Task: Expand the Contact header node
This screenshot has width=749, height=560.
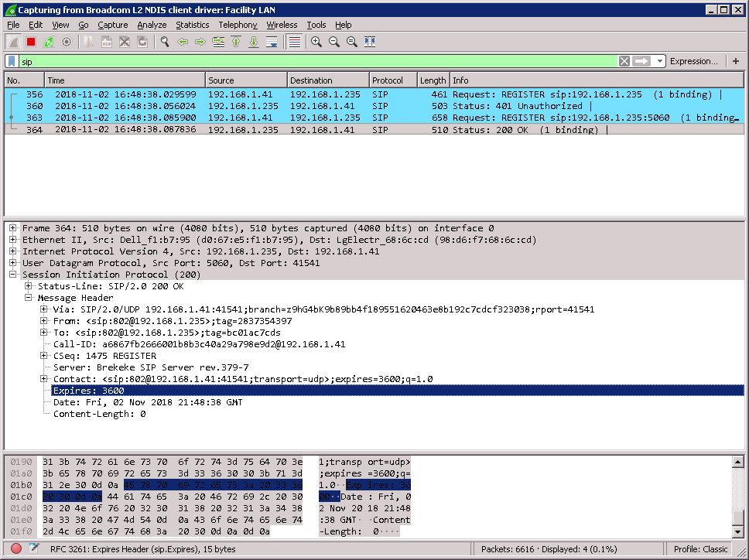Action: pyautogui.click(x=43, y=379)
